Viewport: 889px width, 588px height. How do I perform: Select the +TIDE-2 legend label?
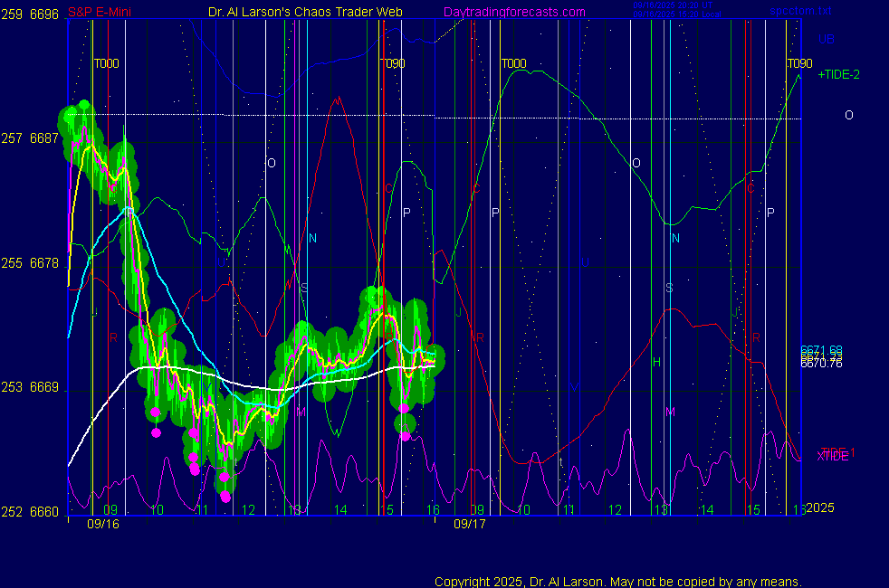[x=838, y=74]
